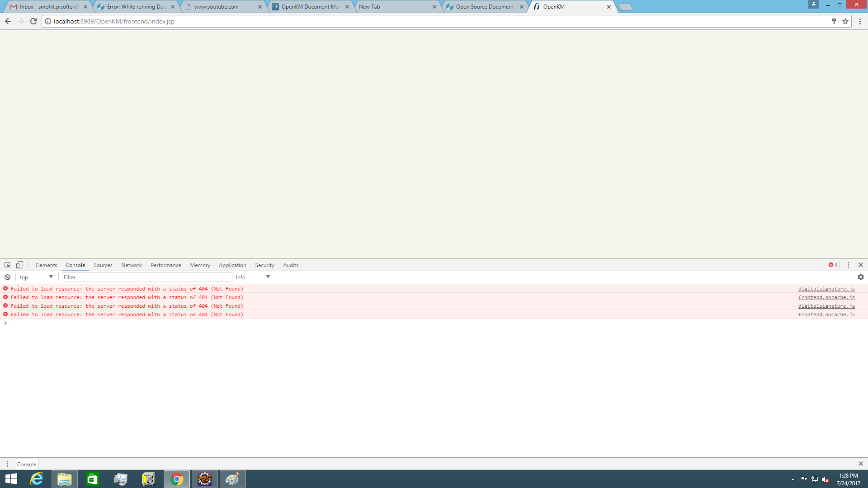Open DevTools three-dot customize menu
This screenshot has width=868, height=488.
click(848, 265)
